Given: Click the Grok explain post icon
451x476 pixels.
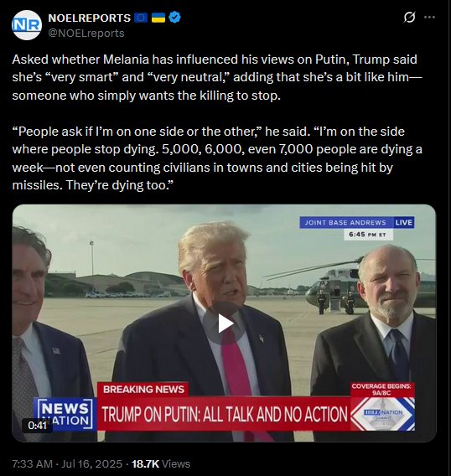Looking at the screenshot, I should pyautogui.click(x=409, y=18).
